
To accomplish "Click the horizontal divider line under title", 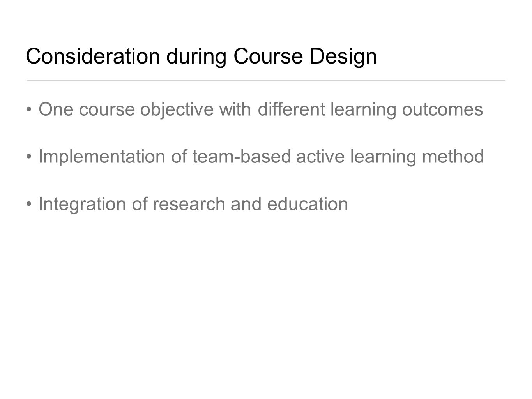I will (x=266, y=81).
